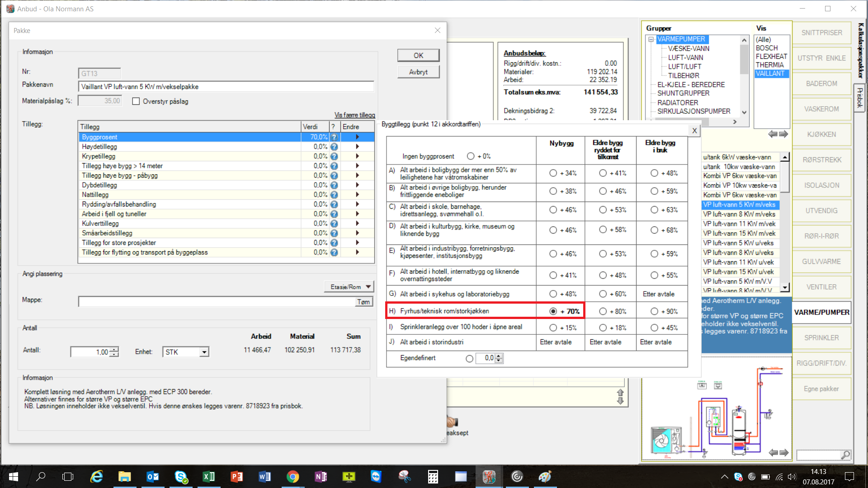Launch Internet Explorer from taskbar
868x488 pixels.
96,477
